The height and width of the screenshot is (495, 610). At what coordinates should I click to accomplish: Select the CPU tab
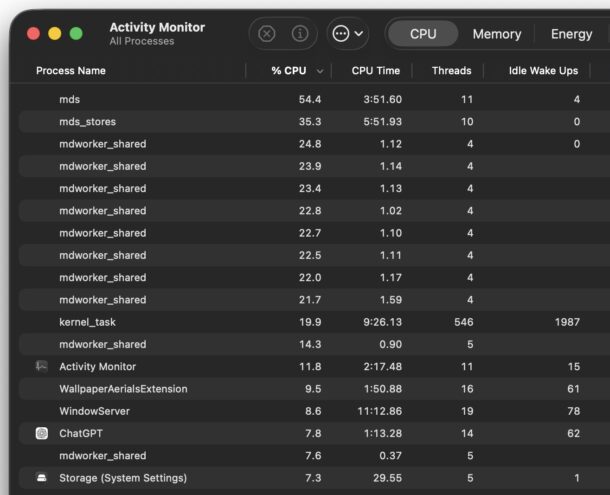423,34
